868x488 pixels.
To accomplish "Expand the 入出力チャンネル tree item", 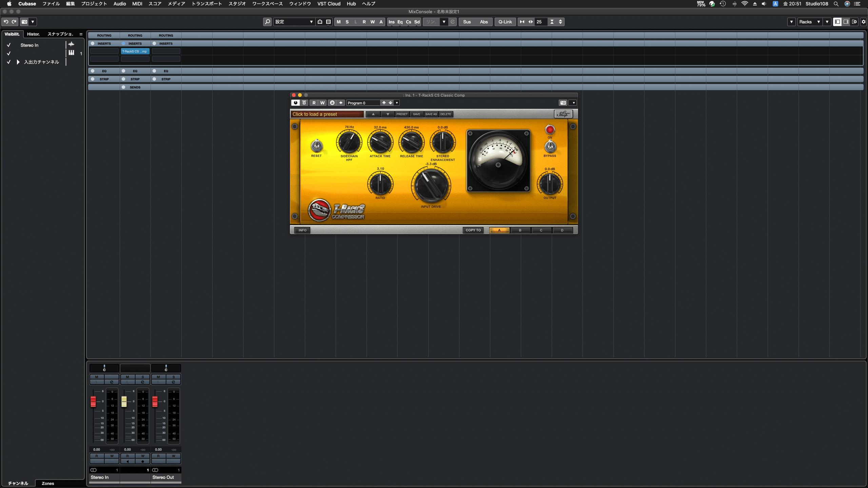I will point(18,62).
